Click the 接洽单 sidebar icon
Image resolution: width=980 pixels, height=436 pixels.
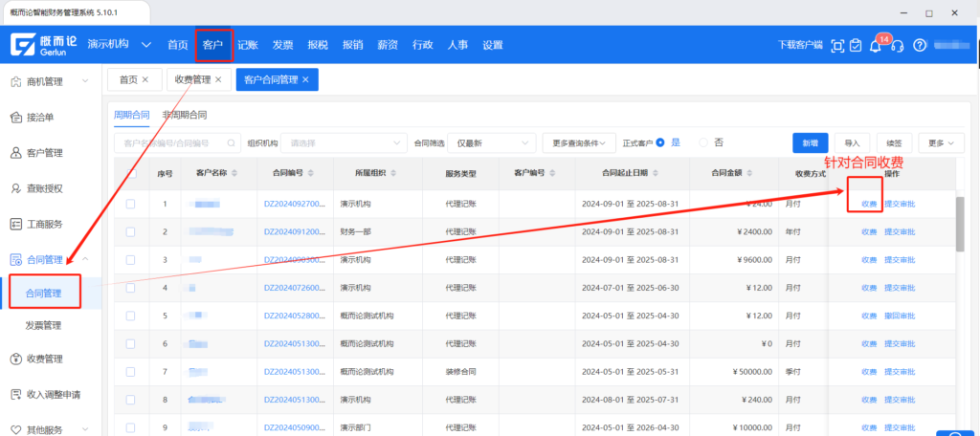[17, 117]
